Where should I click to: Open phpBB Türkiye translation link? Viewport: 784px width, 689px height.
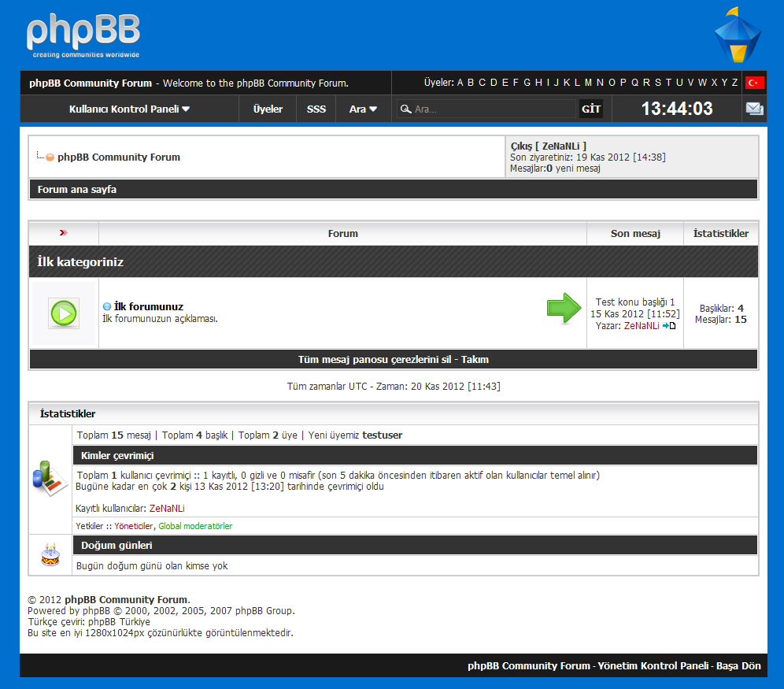pos(119,622)
